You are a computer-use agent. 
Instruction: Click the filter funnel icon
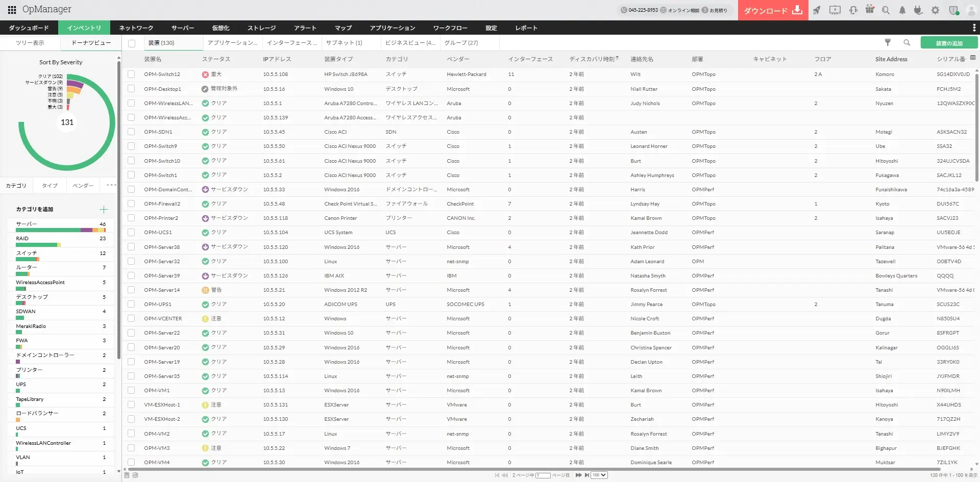coord(888,43)
